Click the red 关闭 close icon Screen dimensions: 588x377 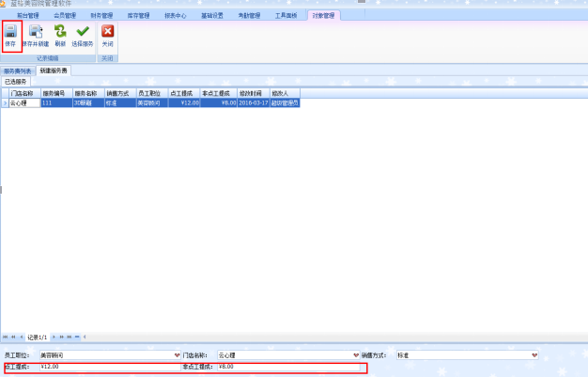click(108, 31)
